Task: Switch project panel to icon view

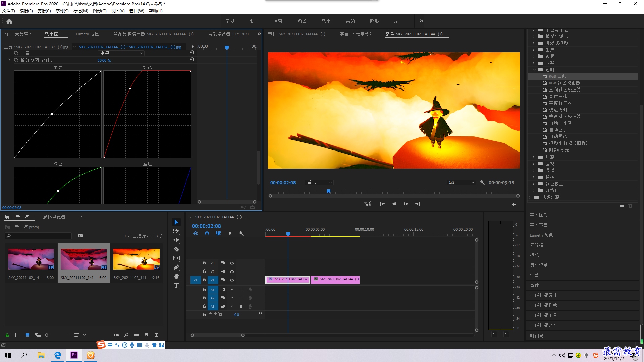Action: [28, 335]
